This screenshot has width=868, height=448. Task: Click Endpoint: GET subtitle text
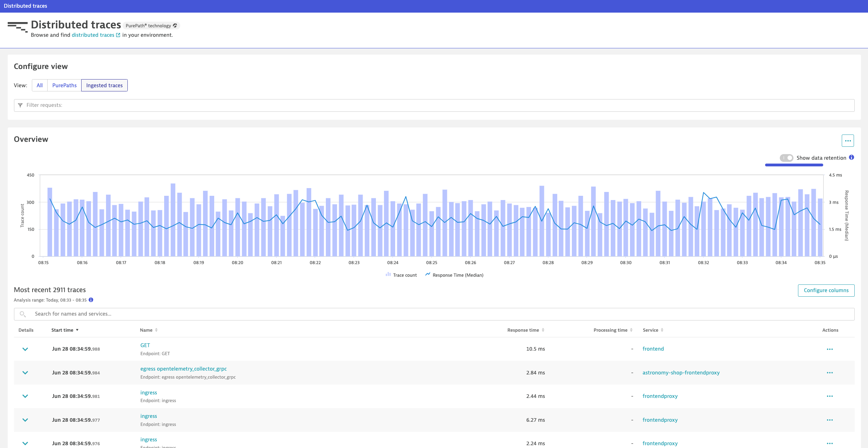[x=155, y=354]
